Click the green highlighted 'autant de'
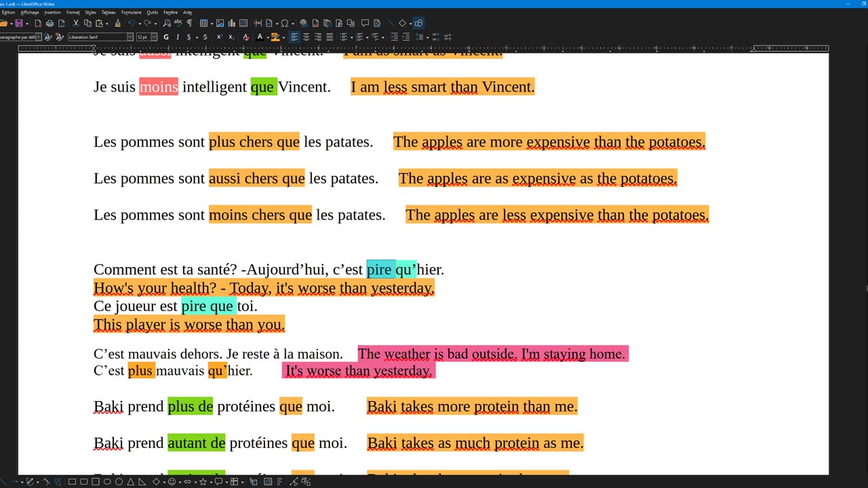This screenshot has height=488, width=868. coord(196,443)
